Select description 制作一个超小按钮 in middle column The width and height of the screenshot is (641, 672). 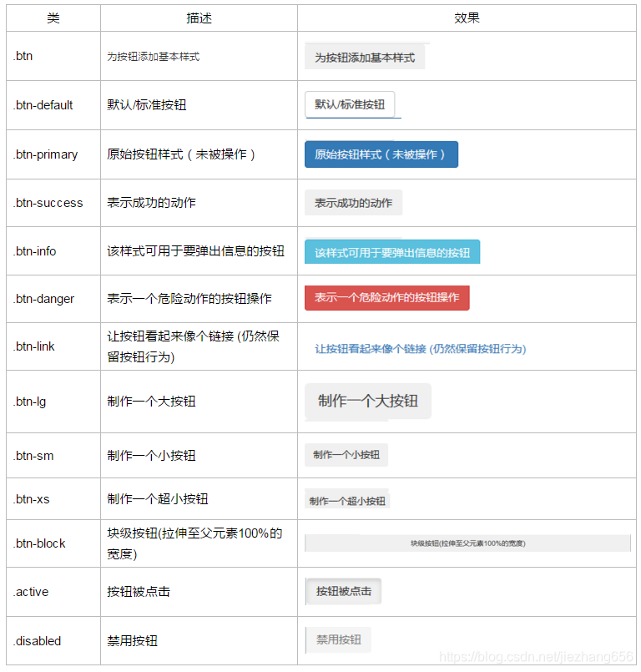158,499
